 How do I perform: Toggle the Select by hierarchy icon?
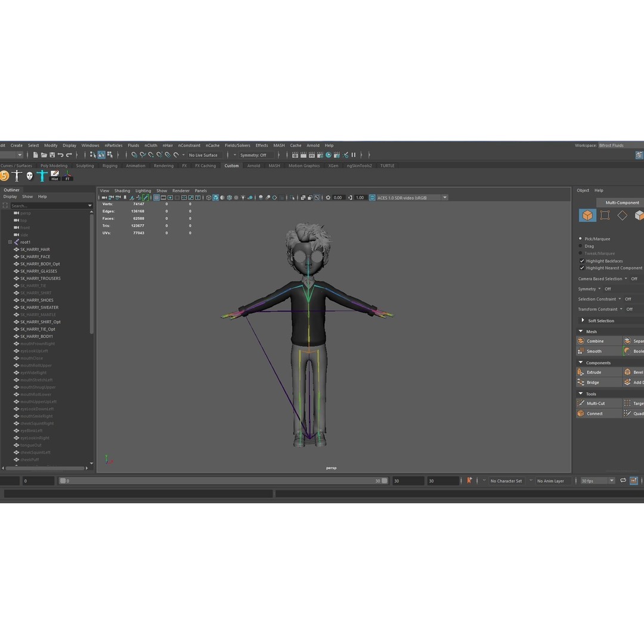[x=93, y=155]
